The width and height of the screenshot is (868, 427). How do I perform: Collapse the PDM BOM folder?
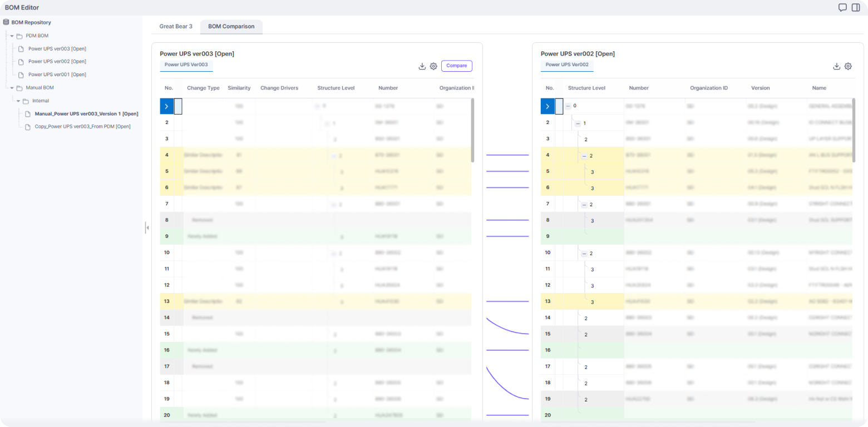tap(12, 36)
